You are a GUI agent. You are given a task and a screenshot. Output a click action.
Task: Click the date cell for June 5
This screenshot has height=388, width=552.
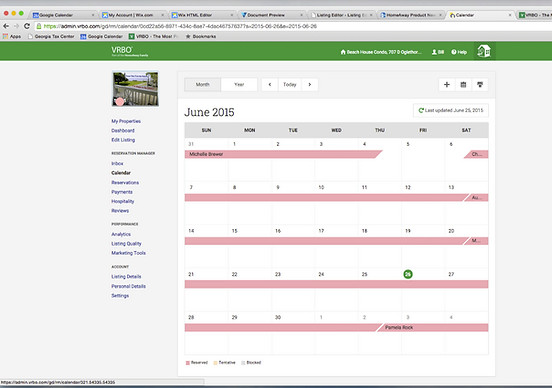pos(423,159)
